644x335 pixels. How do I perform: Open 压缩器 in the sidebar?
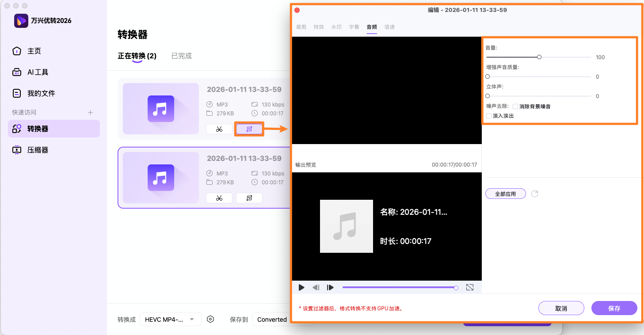[x=38, y=150]
